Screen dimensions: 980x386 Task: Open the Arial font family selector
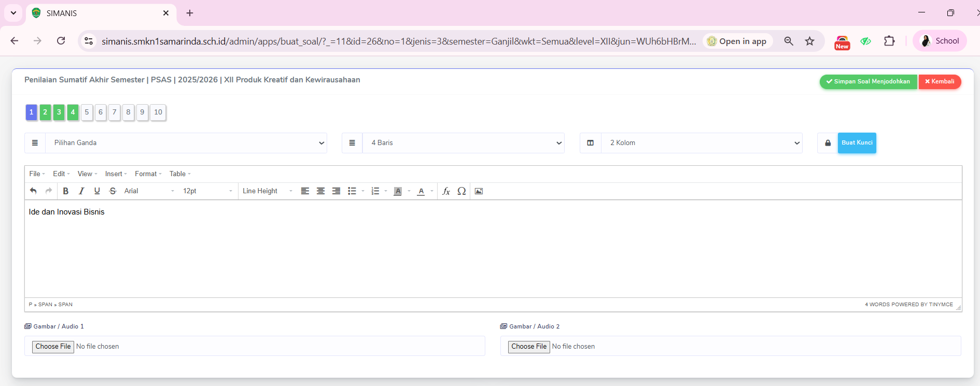(149, 191)
